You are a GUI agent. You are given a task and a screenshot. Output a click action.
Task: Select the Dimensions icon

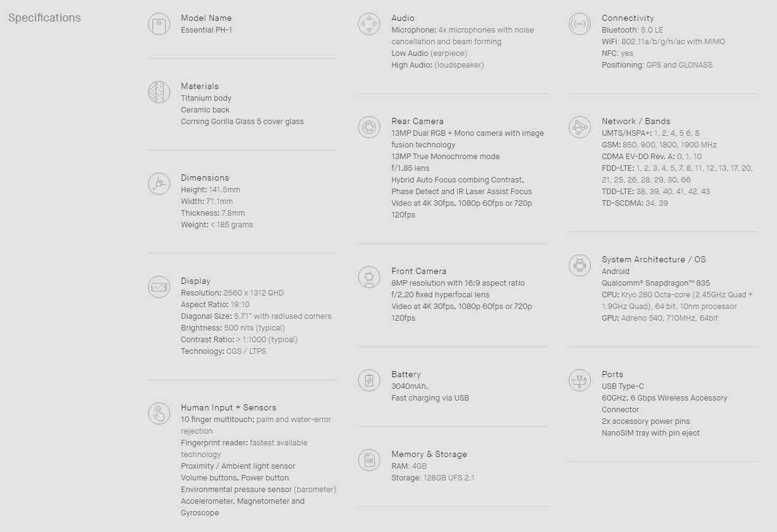point(159,184)
